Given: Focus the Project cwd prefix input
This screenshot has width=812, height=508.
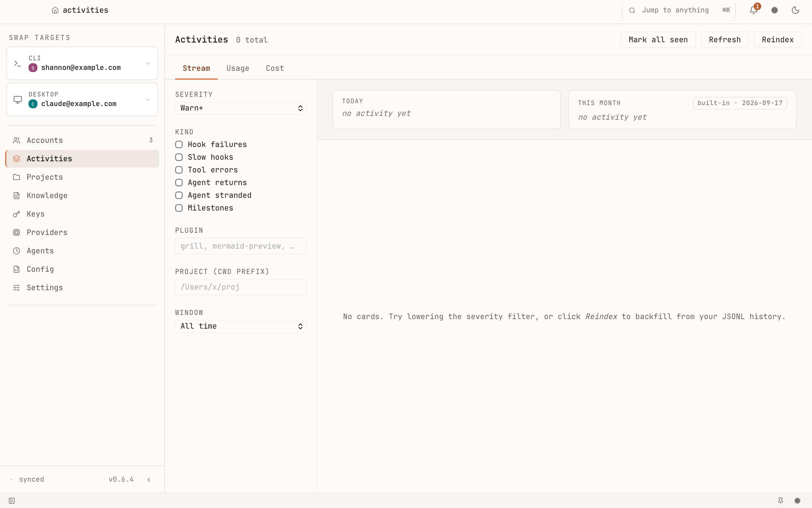Looking at the screenshot, I should [240, 287].
